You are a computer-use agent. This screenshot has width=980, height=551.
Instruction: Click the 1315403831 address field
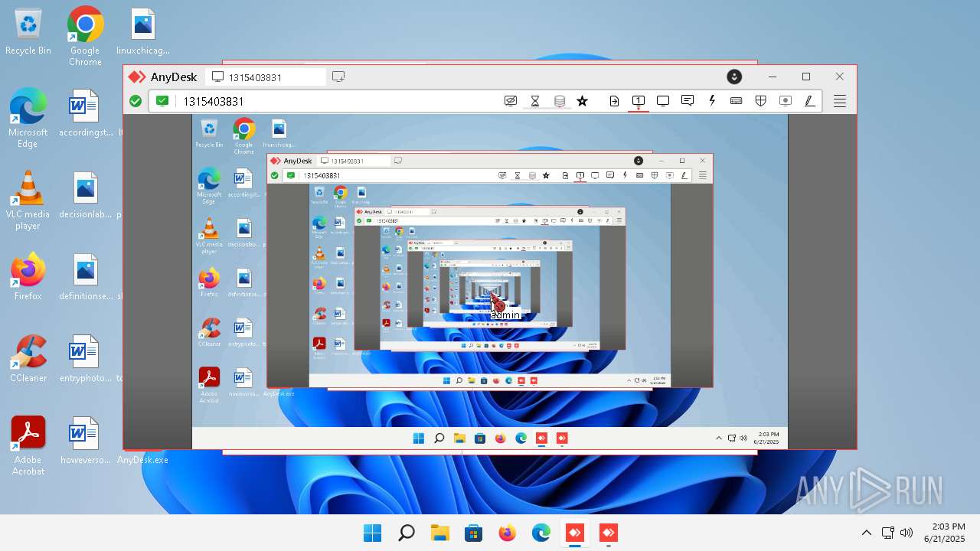(337, 101)
